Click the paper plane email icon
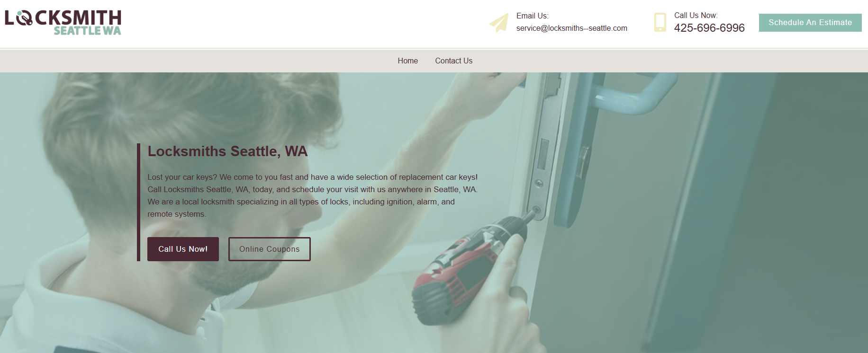868x353 pixels. pos(499,23)
